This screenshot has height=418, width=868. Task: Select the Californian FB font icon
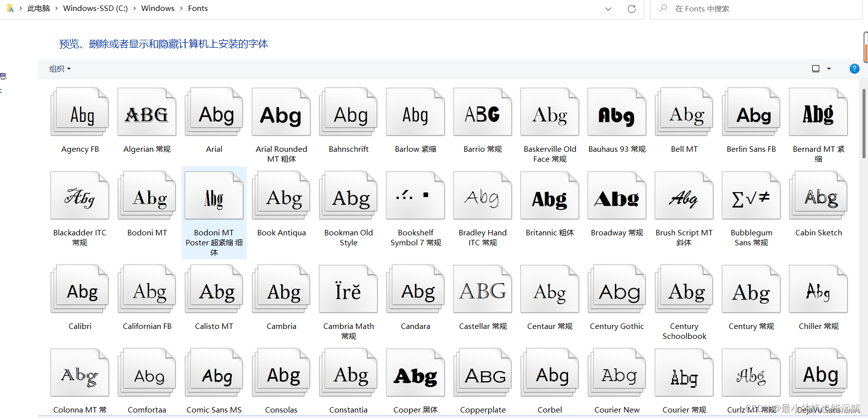(x=147, y=289)
